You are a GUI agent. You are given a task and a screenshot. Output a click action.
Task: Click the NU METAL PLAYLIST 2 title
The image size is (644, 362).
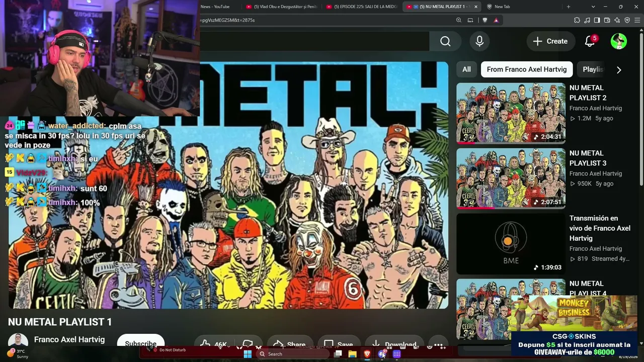588,93
